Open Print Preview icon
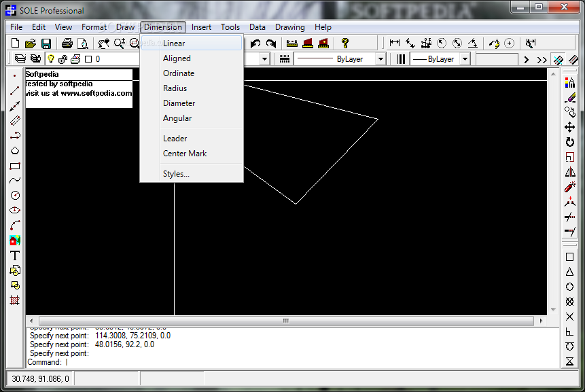Screen dimensions: 585x392 (82, 43)
